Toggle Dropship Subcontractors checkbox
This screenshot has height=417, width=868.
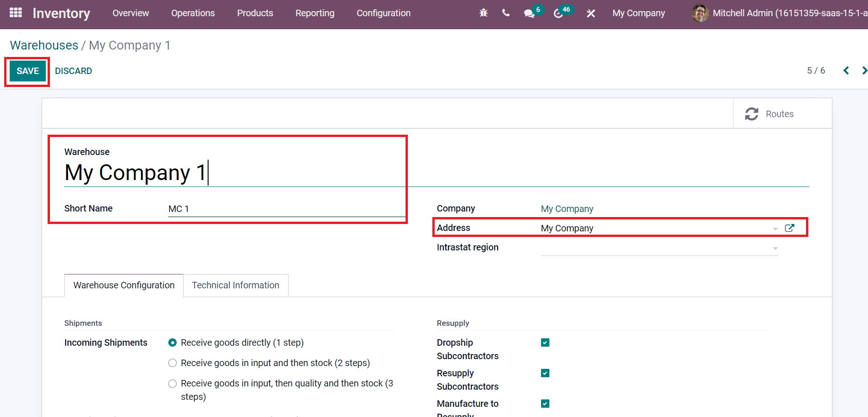pos(545,342)
